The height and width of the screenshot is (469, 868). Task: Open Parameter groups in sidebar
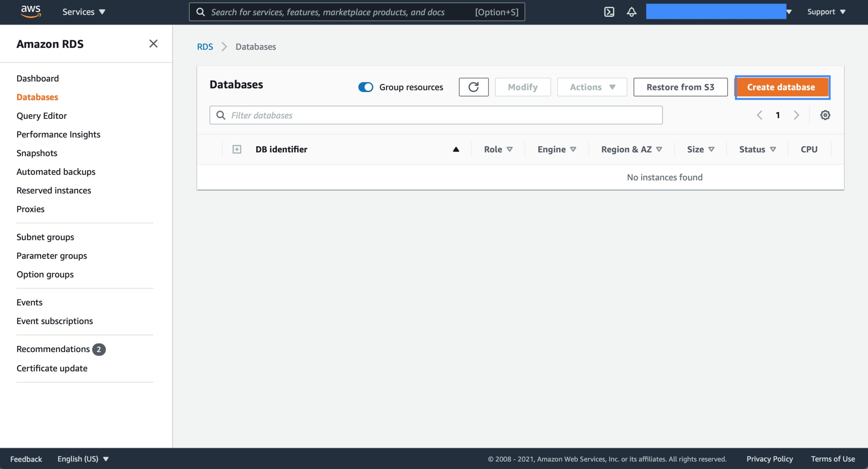tap(52, 256)
